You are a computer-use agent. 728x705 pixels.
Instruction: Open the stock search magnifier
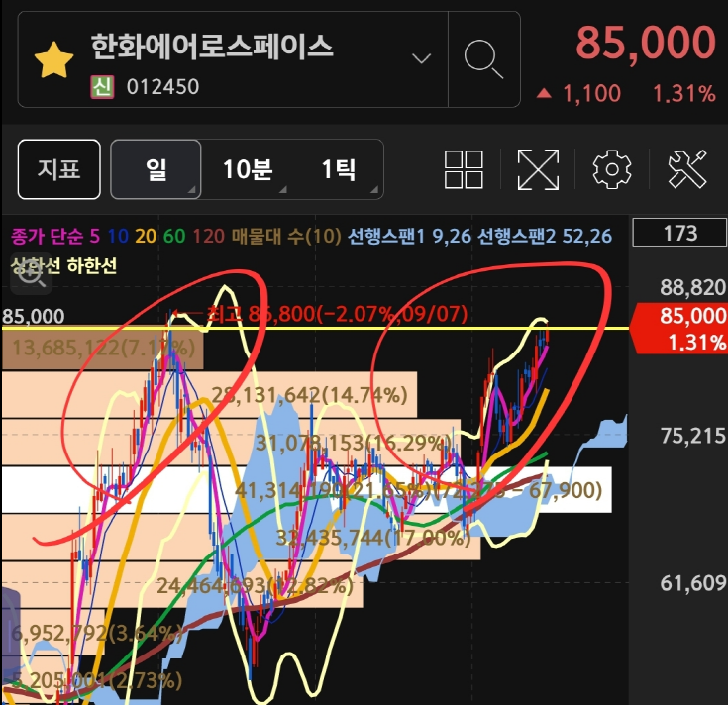pos(483,59)
